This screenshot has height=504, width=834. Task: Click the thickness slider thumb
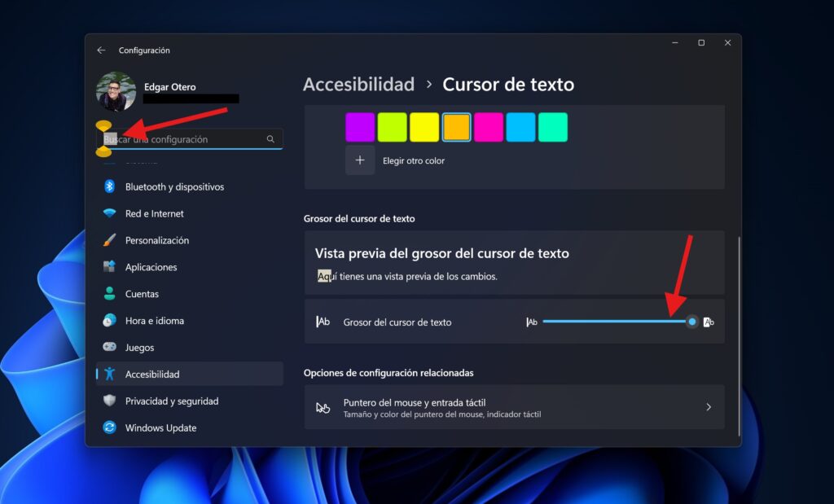click(692, 322)
